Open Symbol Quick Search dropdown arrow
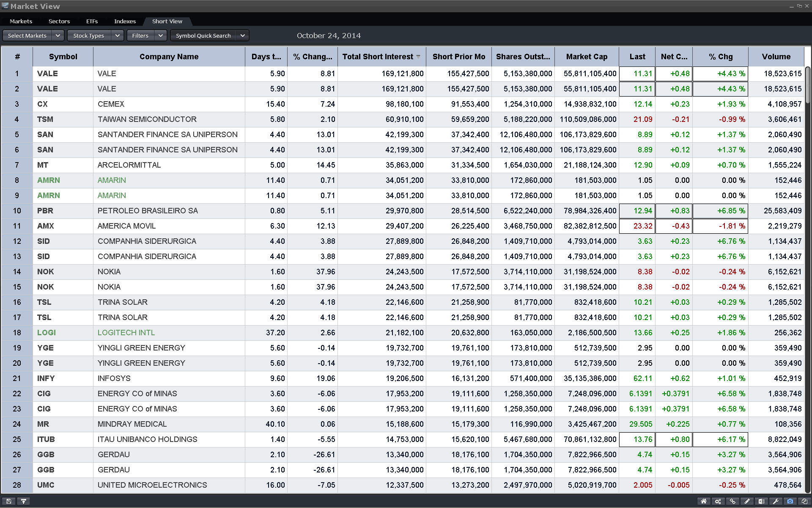The height and width of the screenshot is (508, 812). (243, 36)
